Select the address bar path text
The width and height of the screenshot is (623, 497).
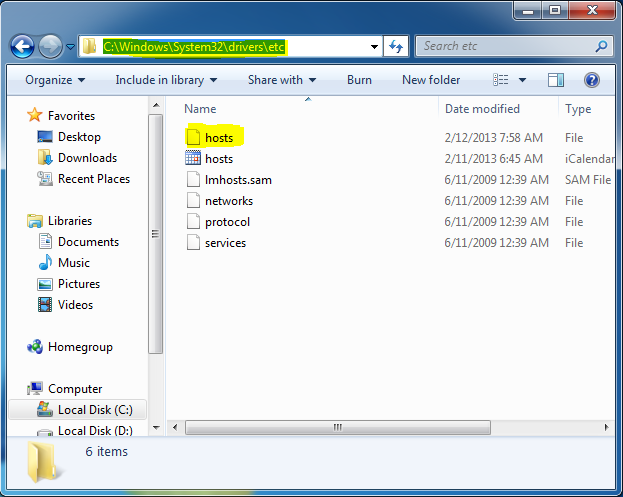click(193, 46)
